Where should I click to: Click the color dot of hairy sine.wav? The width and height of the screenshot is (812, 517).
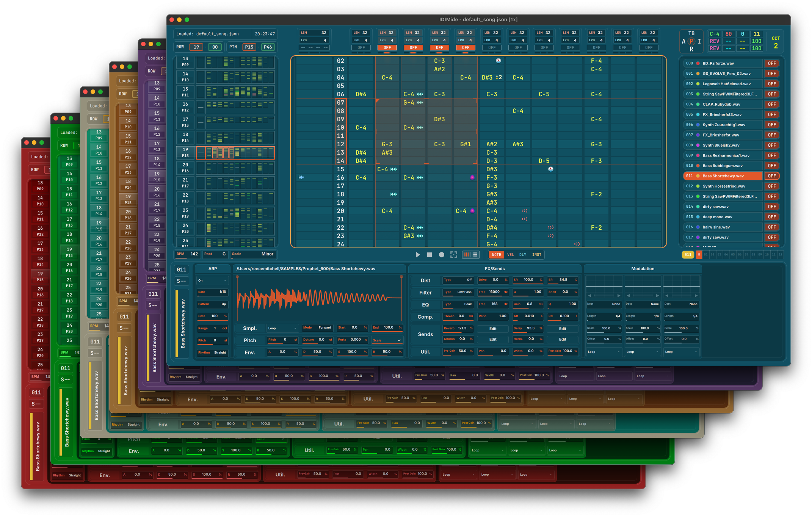coord(698,227)
